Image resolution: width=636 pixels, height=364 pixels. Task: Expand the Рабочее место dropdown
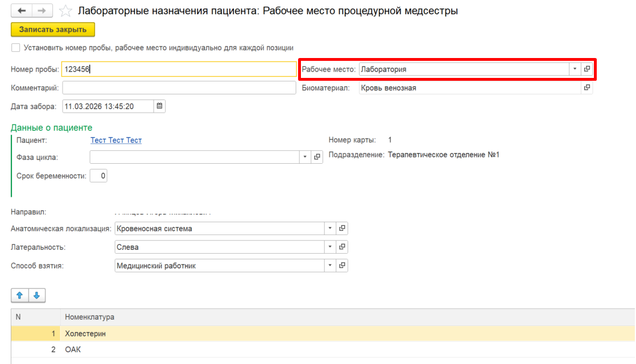pyautogui.click(x=575, y=69)
